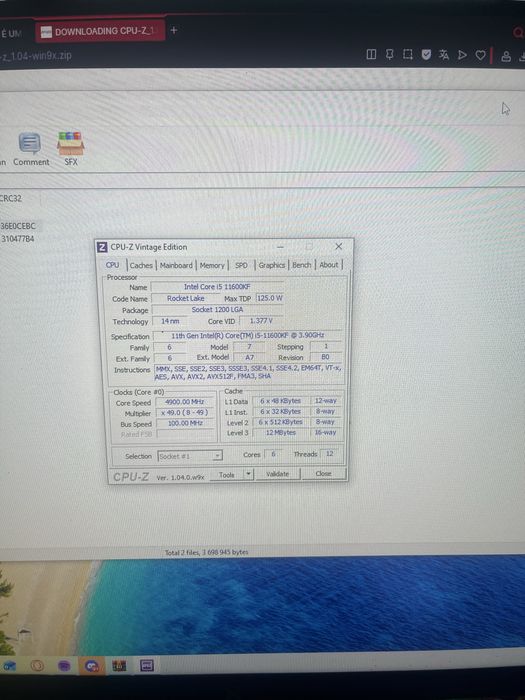Switch to the Mainboard tab

click(x=176, y=265)
